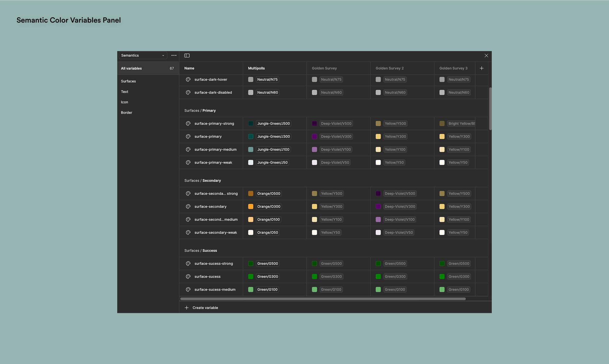Select the Border group in the sidebar
This screenshot has height=364, width=609.
126,112
